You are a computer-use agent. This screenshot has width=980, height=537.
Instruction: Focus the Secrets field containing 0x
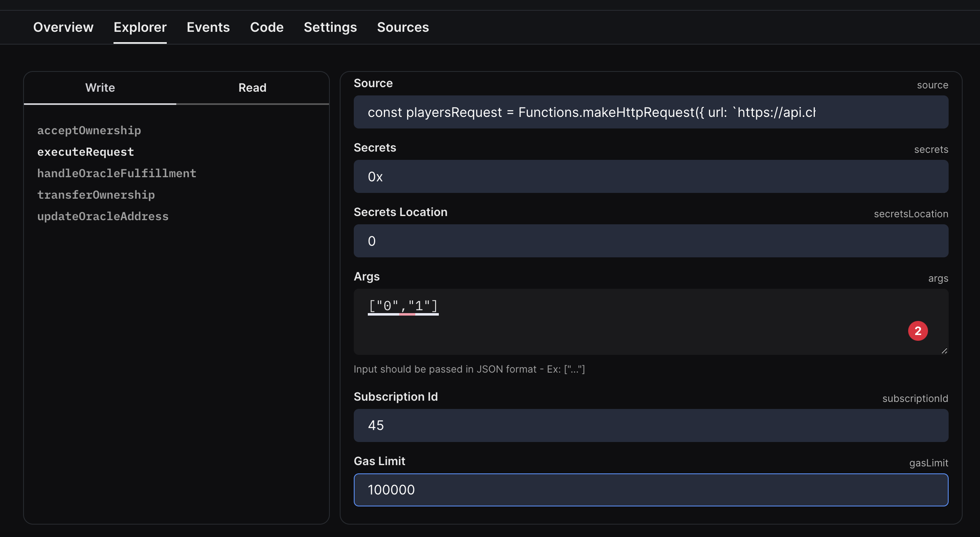(x=651, y=177)
